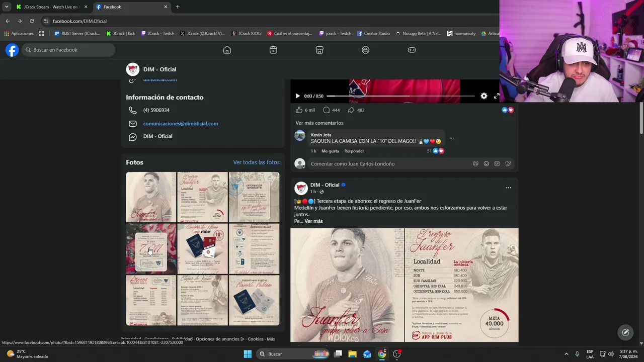This screenshot has height=362, width=644.
Task: View site information in the address bar
Action: pyautogui.click(x=46, y=21)
